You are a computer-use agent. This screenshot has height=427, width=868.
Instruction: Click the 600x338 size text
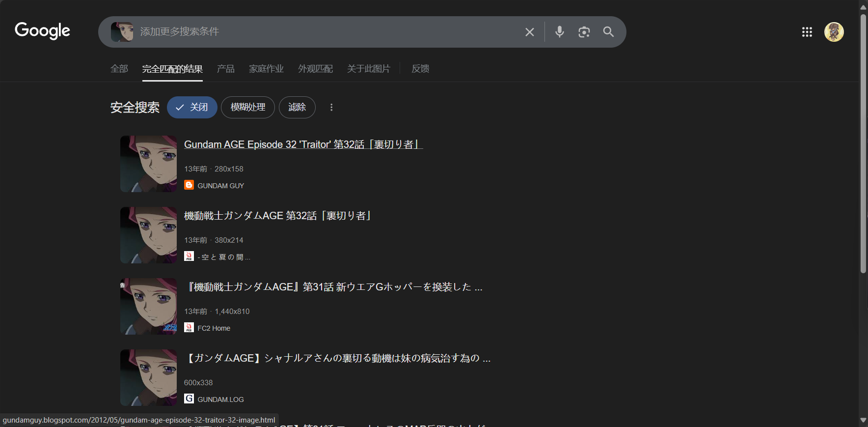[x=198, y=383]
